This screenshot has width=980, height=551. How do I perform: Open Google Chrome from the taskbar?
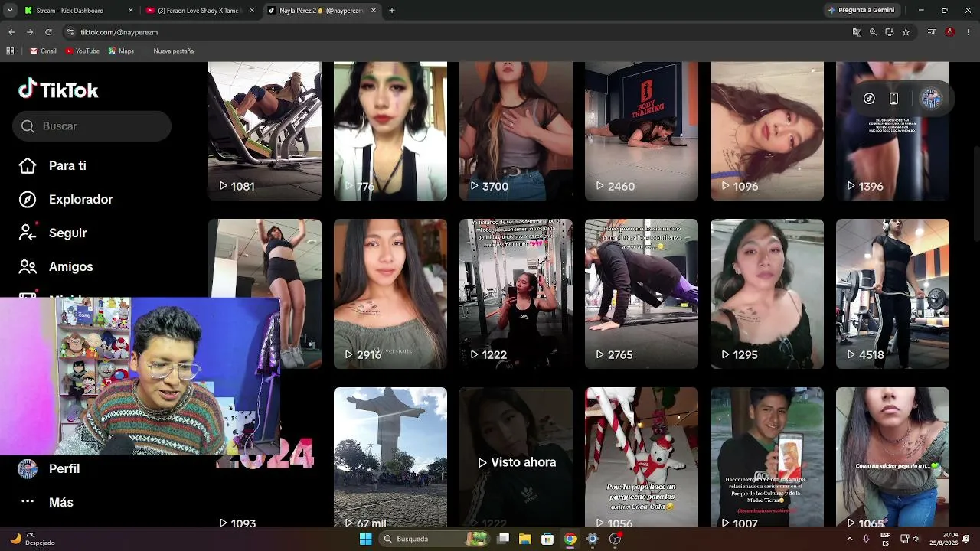click(x=570, y=539)
